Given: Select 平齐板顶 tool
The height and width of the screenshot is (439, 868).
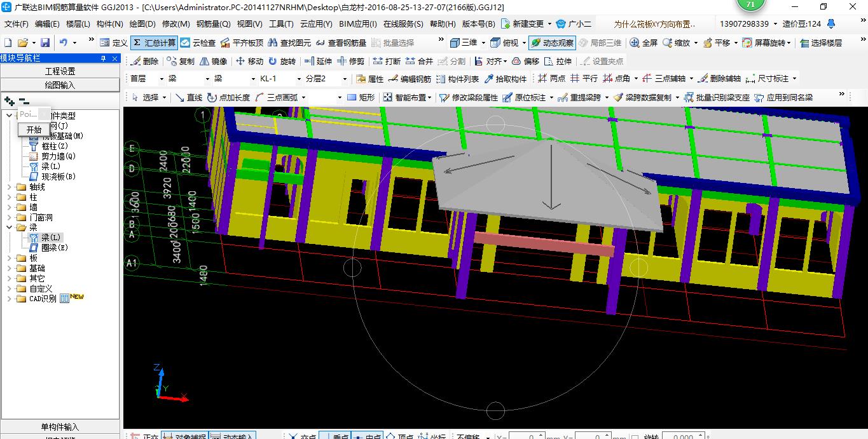Looking at the screenshot, I should click(241, 43).
